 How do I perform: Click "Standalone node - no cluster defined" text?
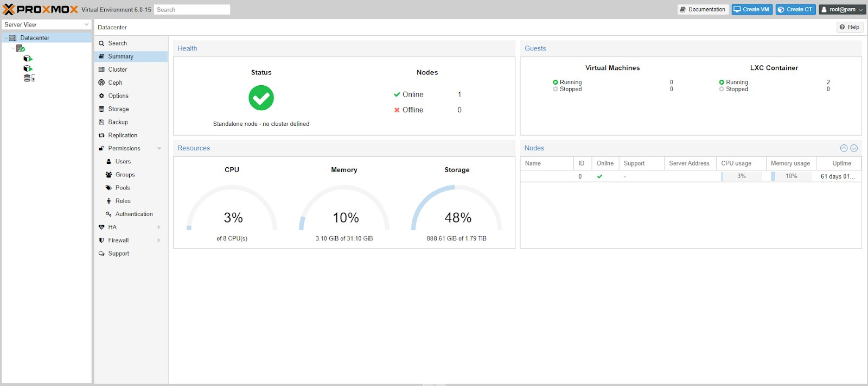261,124
